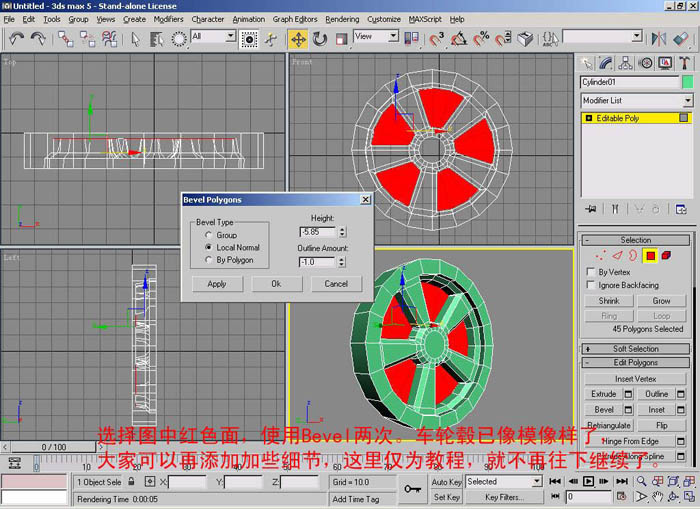The height and width of the screenshot is (509, 700).
Task: Open the Hierarchy panel tab
Action: coord(625,63)
